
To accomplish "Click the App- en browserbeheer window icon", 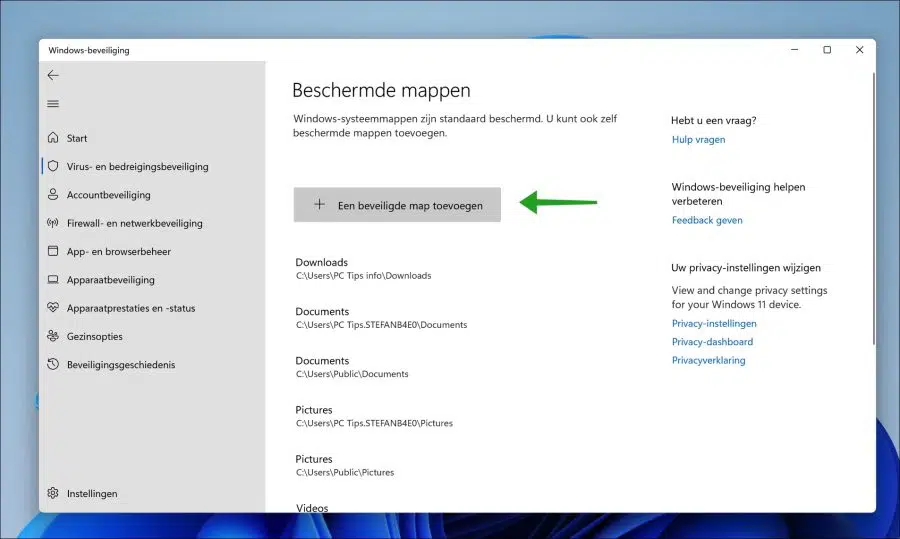I will click(x=53, y=251).
